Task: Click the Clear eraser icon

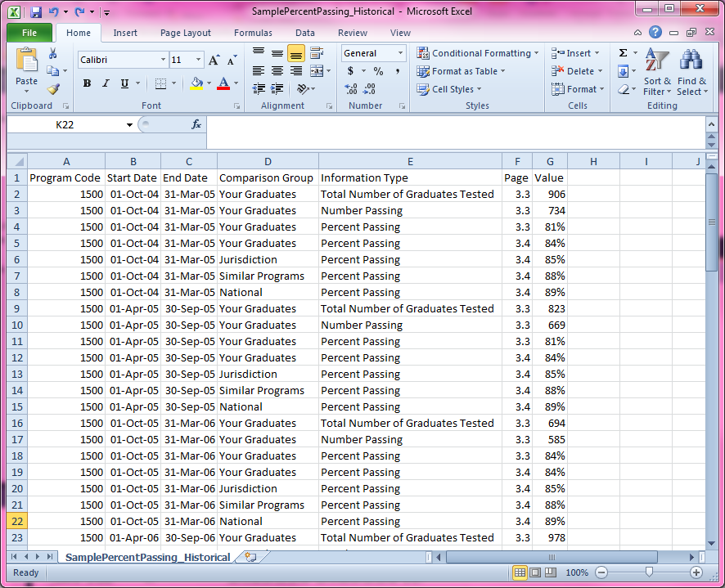Action: pos(624,89)
